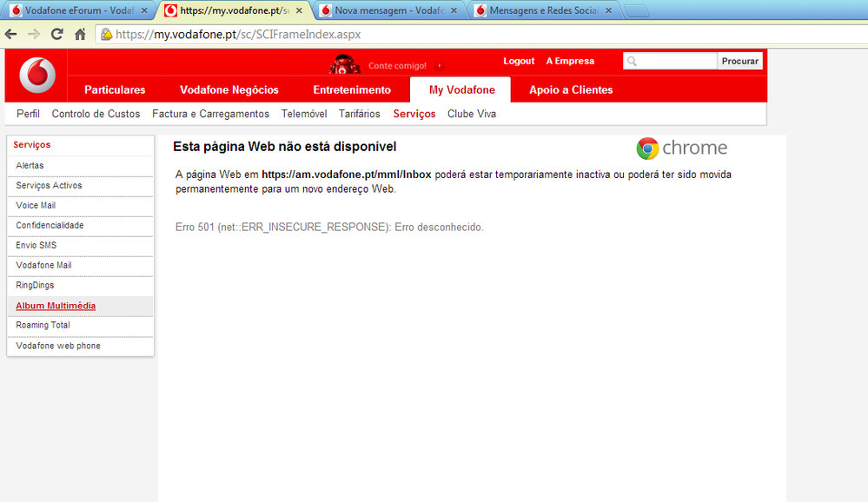Close the Vodafone eForum tab
Image resolution: width=868 pixels, height=502 pixels.
(144, 11)
